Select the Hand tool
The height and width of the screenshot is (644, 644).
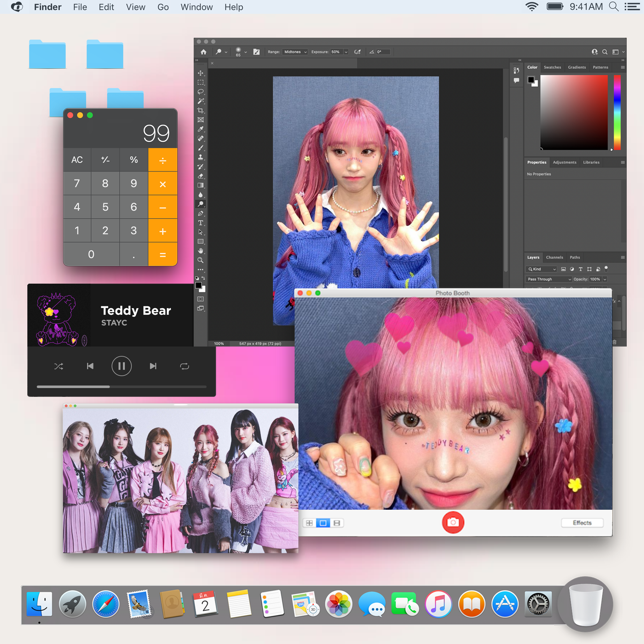[200, 251]
